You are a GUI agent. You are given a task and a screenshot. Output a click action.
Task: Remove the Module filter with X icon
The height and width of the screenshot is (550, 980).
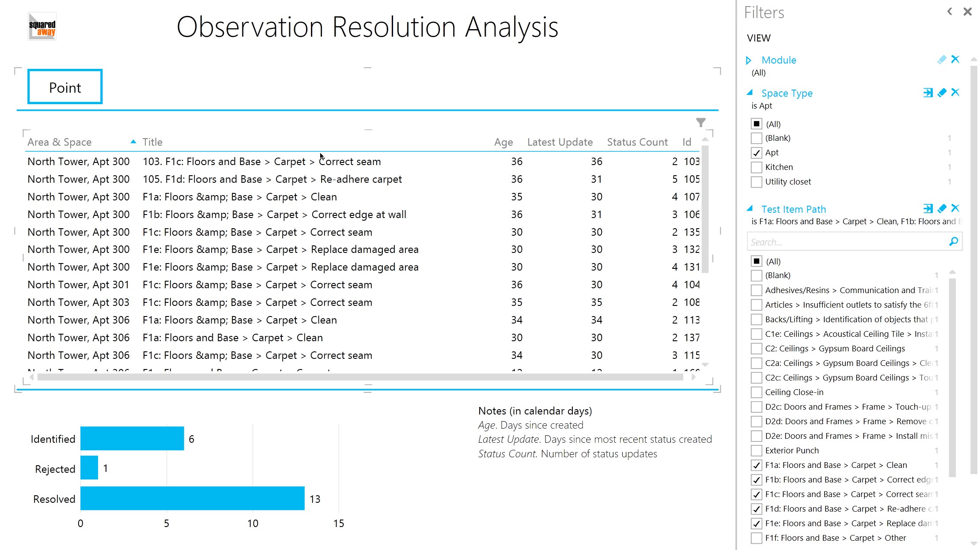955,60
